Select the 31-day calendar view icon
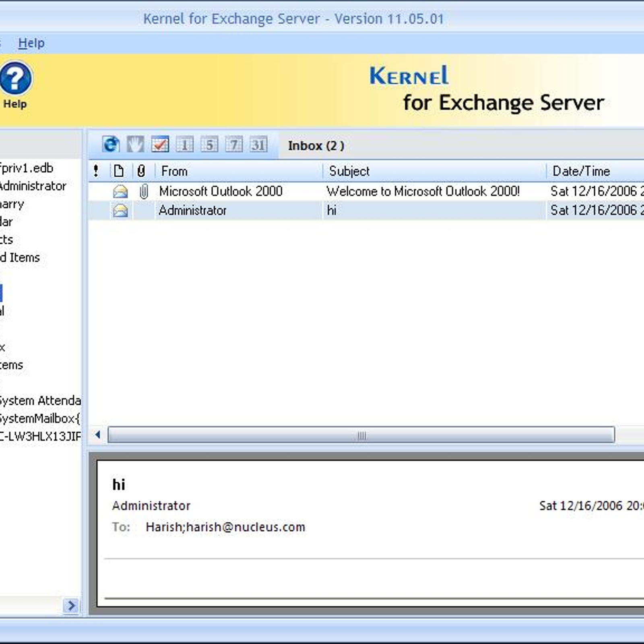Viewport: 644px width, 644px height. (x=258, y=144)
